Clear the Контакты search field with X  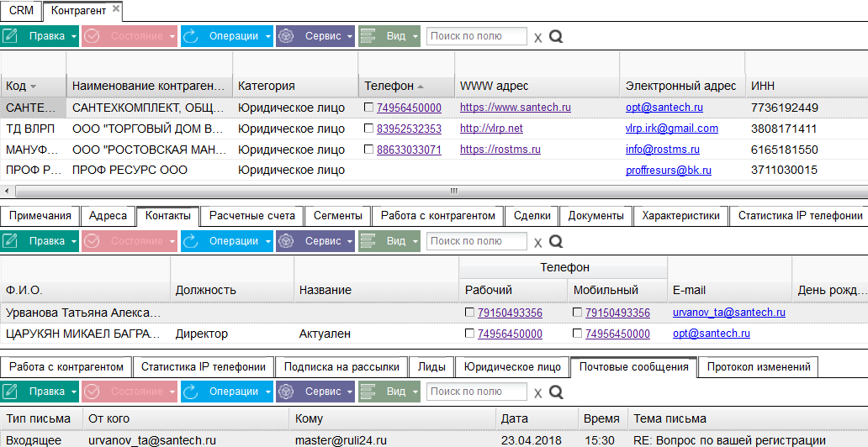pyautogui.click(x=537, y=243)
